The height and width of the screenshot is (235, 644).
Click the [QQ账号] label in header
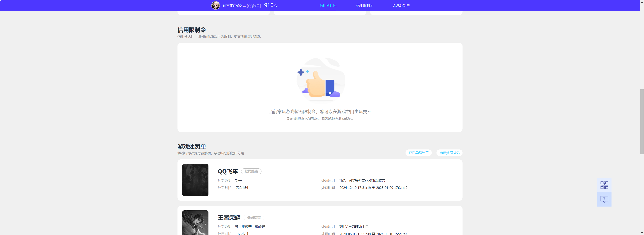[254, 6]
